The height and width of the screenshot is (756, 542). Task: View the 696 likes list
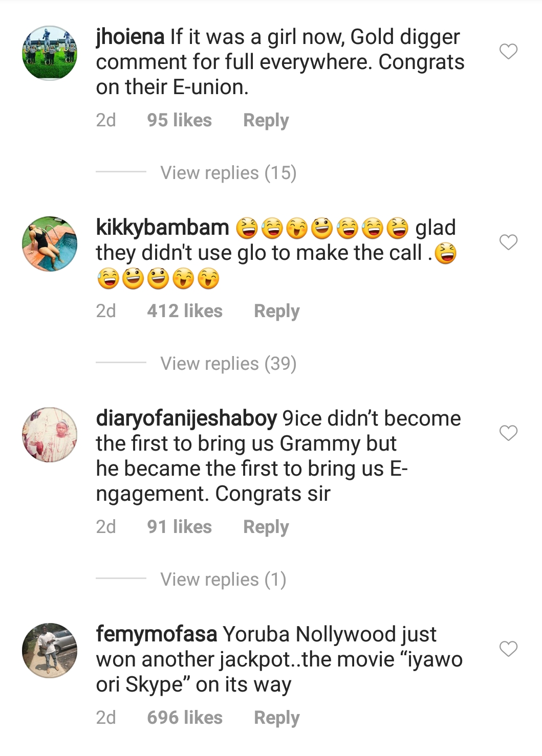(184, 718)
